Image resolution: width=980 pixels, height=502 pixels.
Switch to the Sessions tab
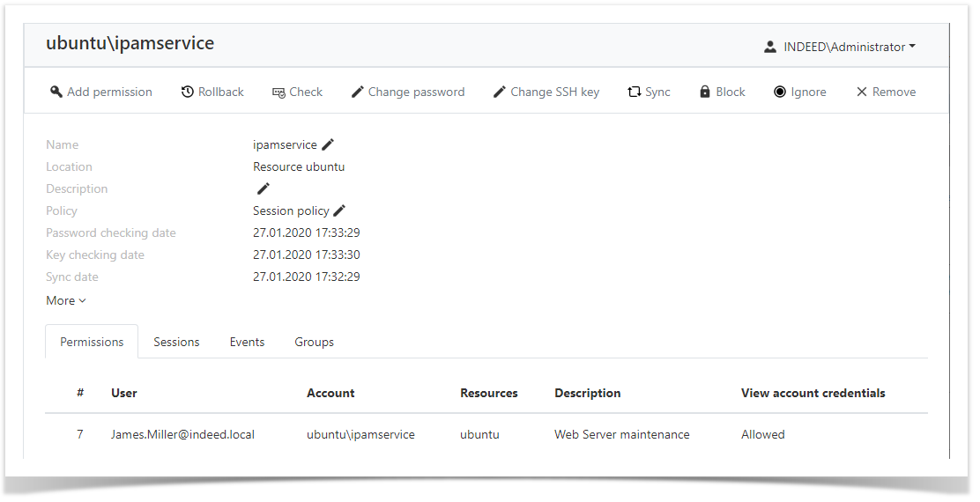pos(176,342)
